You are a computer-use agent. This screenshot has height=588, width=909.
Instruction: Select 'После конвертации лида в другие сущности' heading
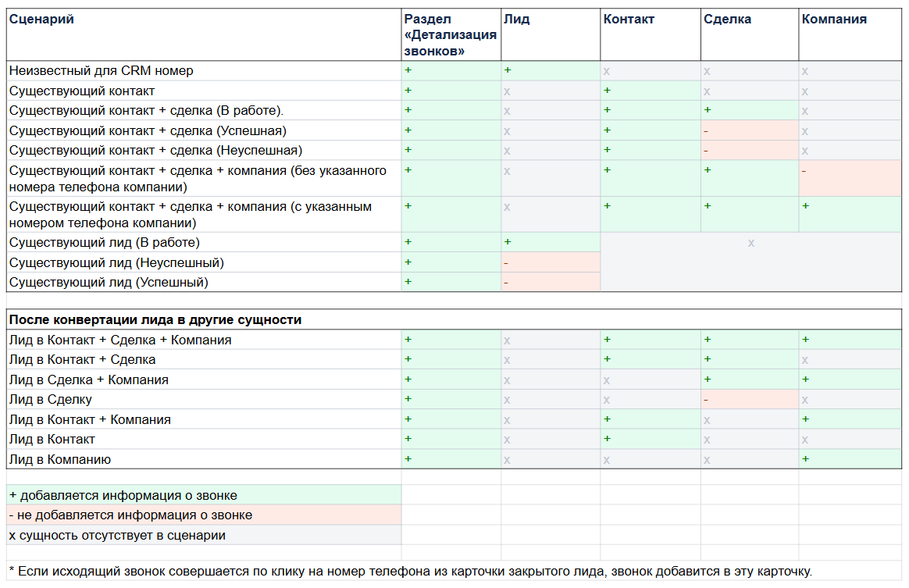pyautogui.click(x=155, y=320)
